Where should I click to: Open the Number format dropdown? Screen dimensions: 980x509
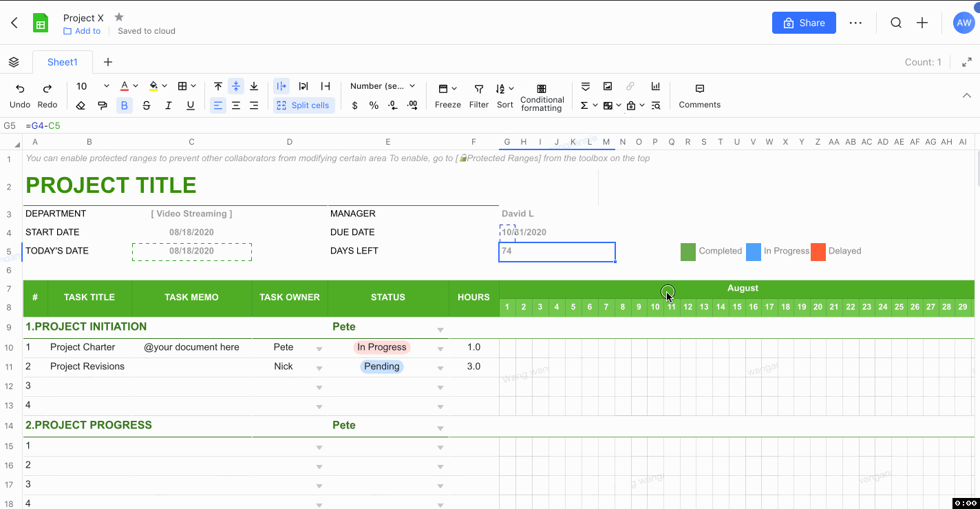(x=383, y=86)
